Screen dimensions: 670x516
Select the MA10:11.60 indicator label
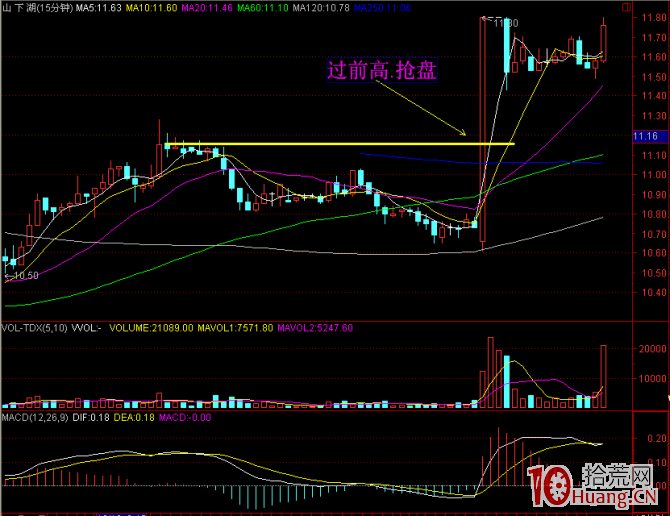pyautogui.click(x=151, y=8)
